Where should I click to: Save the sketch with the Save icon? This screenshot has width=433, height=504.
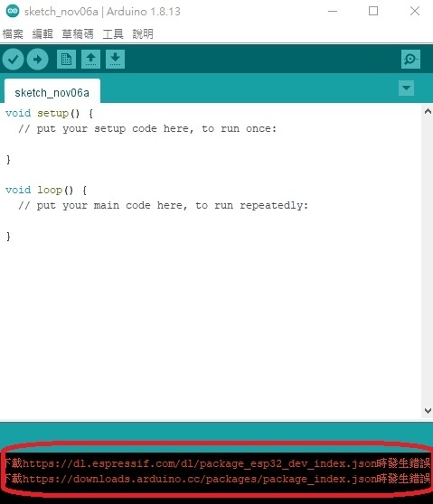115,59
